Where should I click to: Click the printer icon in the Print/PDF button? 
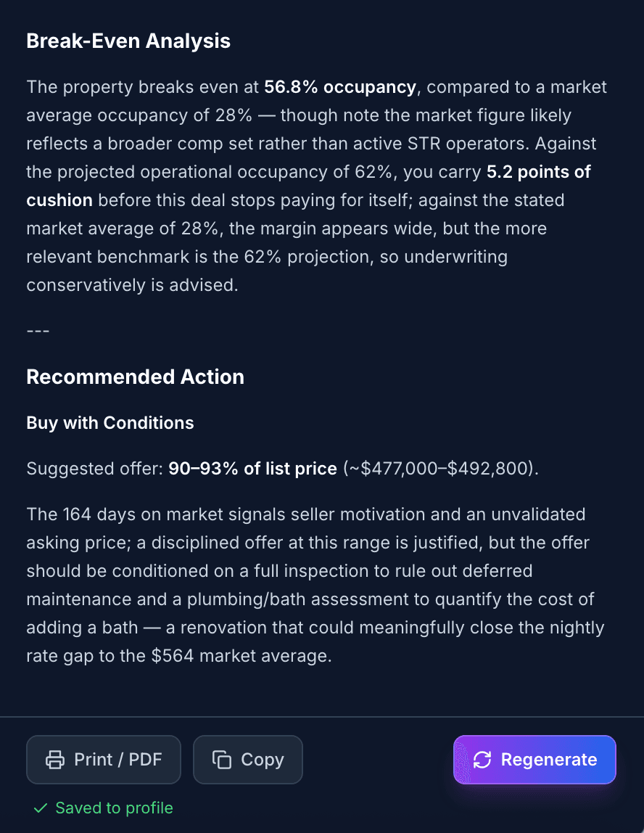(54, 759)
